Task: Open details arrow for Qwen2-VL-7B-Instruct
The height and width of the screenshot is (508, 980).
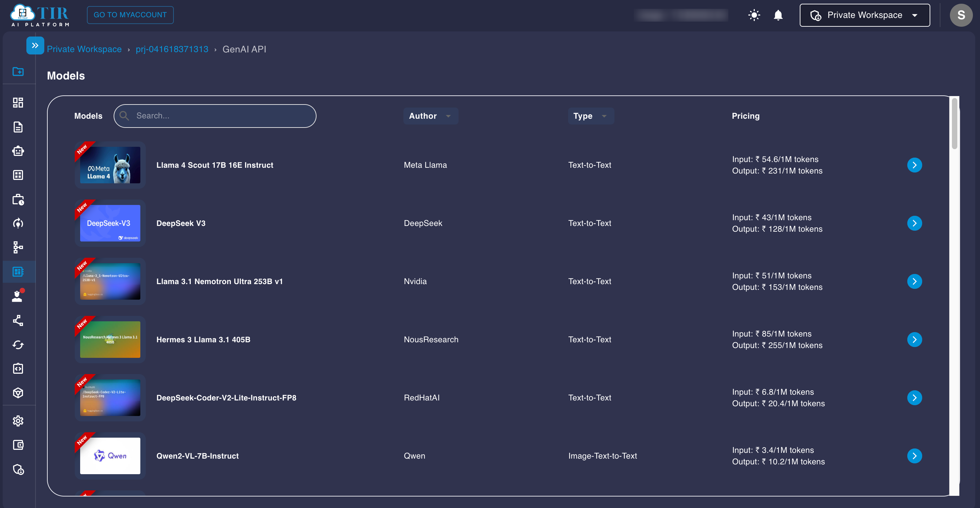Action: click(x=914, y=456)
